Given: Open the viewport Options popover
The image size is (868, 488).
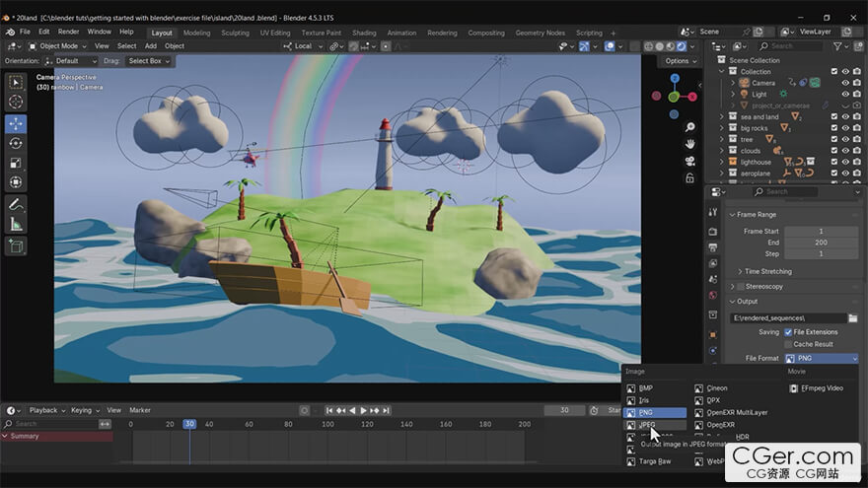Looking at the screenshot, I should coord(681,61).
